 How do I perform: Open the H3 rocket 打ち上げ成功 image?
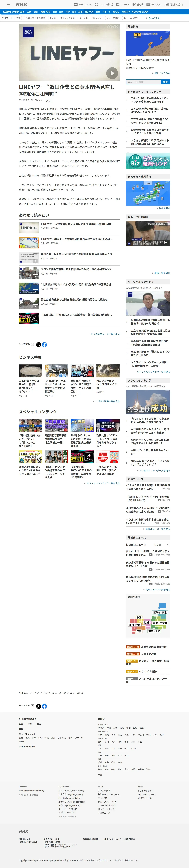[148, 402]
